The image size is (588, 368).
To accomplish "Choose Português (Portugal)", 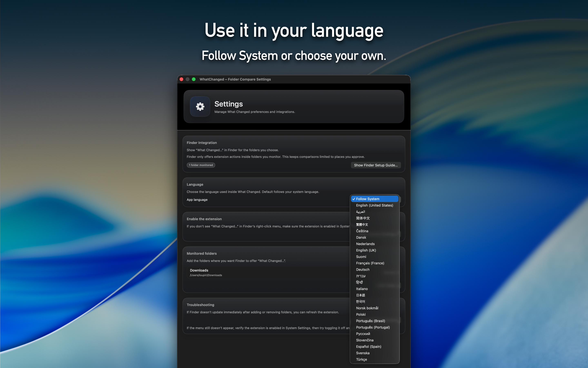I will coord(374,327).
